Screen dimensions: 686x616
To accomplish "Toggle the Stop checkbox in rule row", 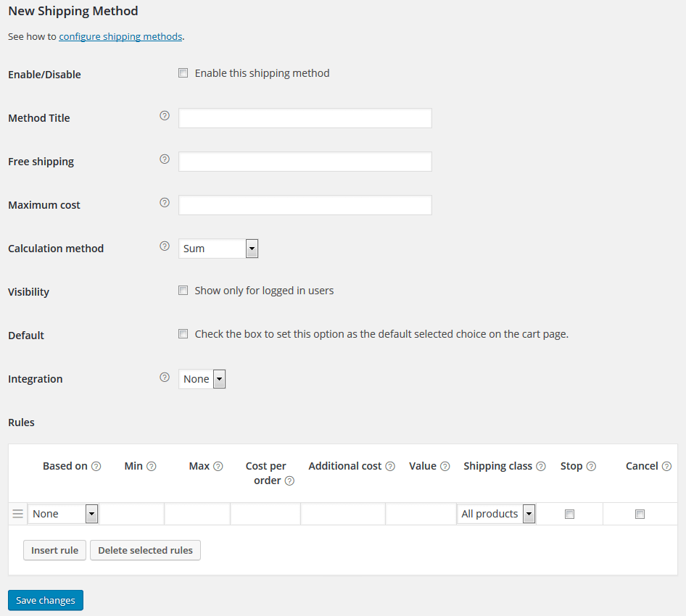I will tap(570, 515).
